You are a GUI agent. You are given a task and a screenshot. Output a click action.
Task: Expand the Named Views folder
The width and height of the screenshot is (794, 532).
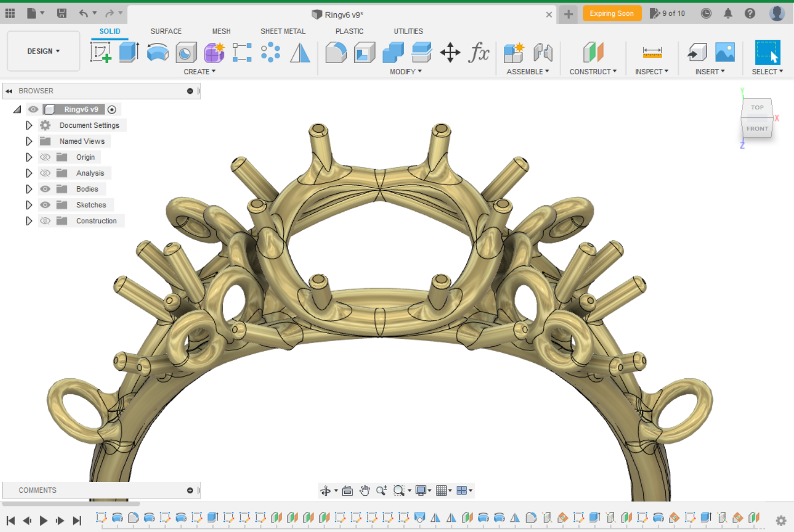pyautogui.click(x=29, y=141)
